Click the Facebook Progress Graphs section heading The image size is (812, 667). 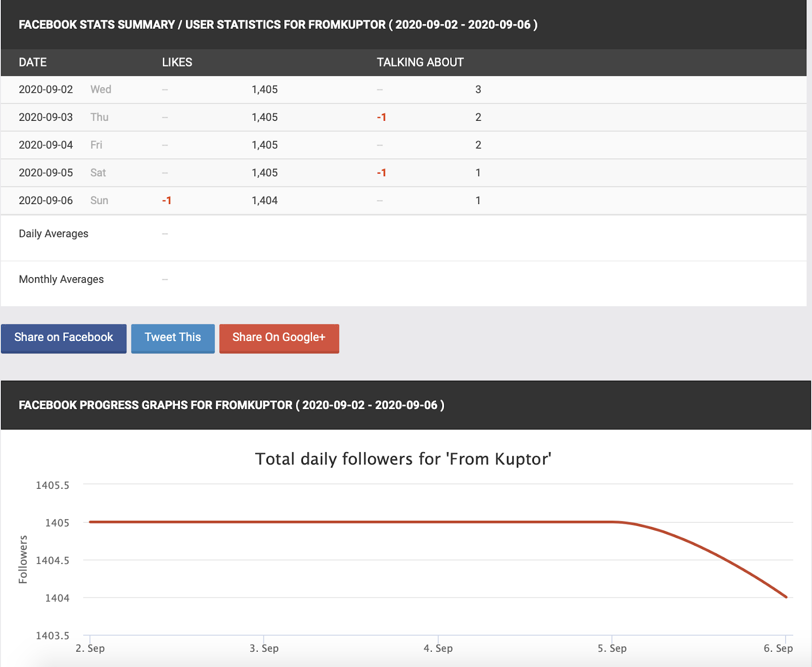click(231, 405)
